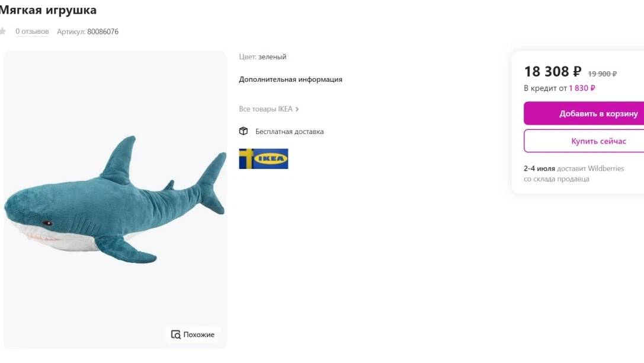Click the shark plush product image
Screen dimensions: 644x363
[115, 200]
